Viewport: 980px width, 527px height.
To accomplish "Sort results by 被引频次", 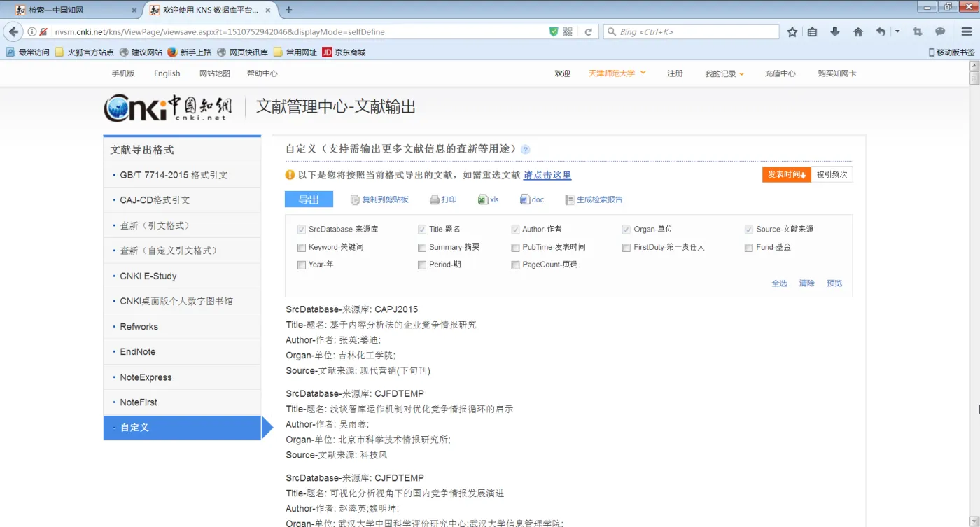I will (832, 175).
